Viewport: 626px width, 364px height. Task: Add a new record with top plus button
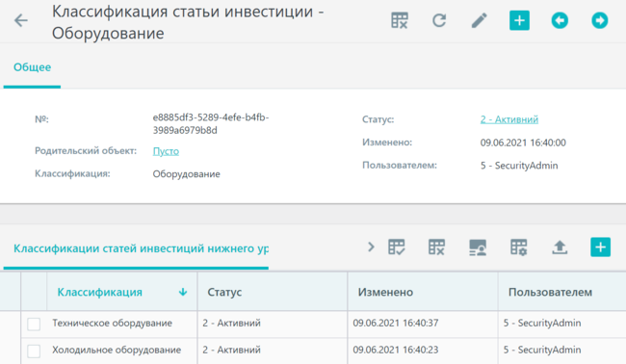(519, 20)
